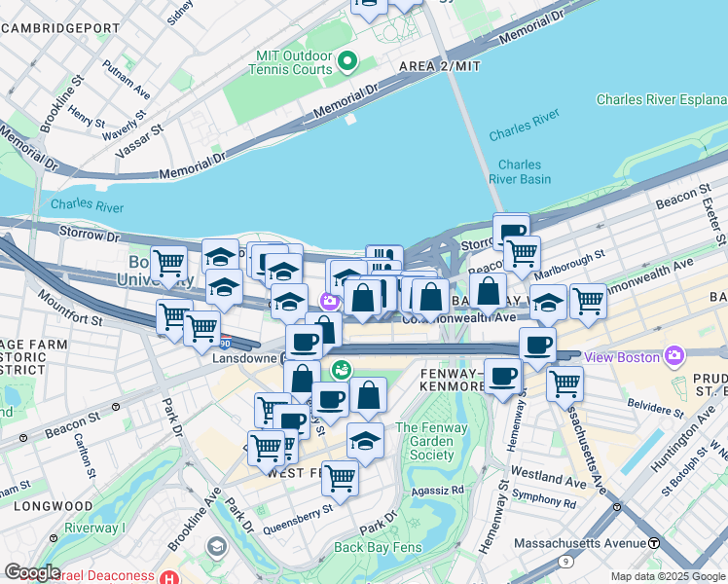
Task: Click the Charles River Basin label
Action: point(520,171)
